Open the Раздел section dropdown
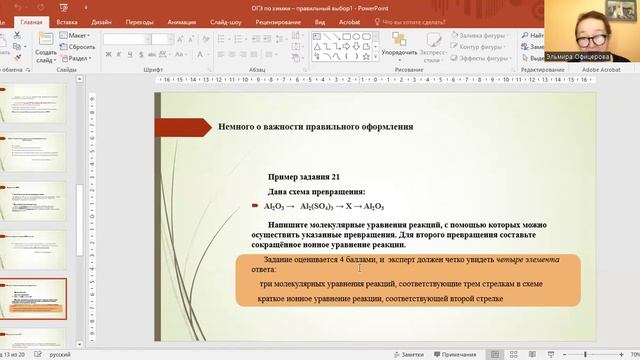Screen dimensions: 640x360 (x=77, y=58)
